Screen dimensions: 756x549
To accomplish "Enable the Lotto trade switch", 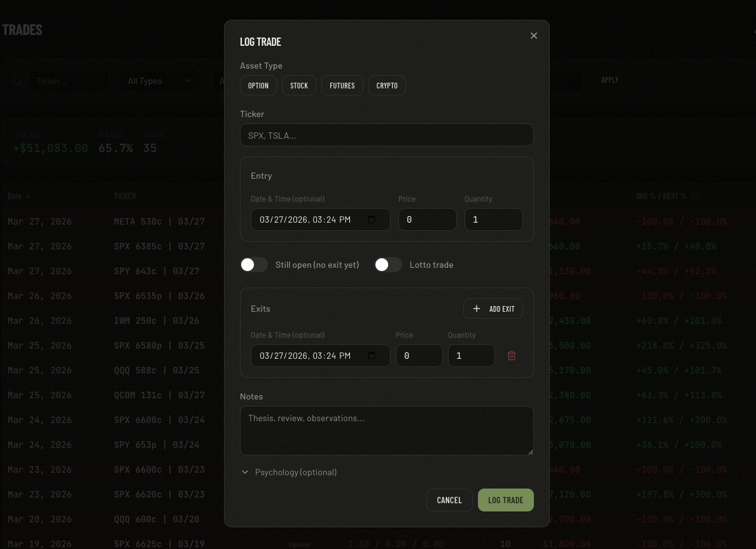I will click(388, 265).
